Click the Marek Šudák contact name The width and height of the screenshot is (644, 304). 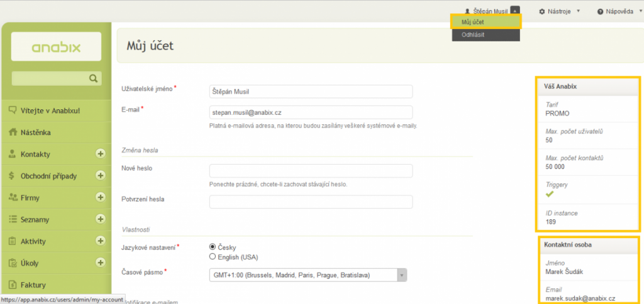coord(563,271)
